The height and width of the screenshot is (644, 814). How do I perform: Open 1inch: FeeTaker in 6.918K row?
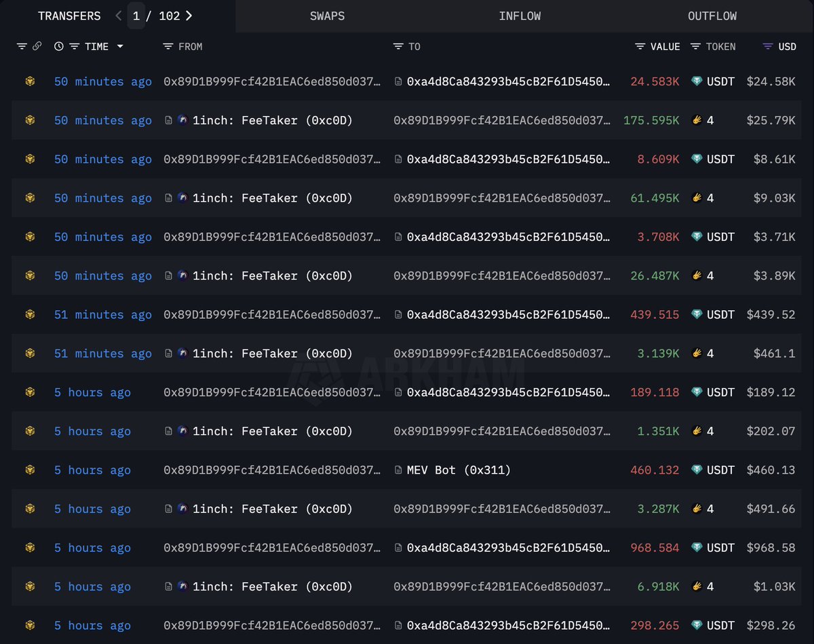point(273,586)
